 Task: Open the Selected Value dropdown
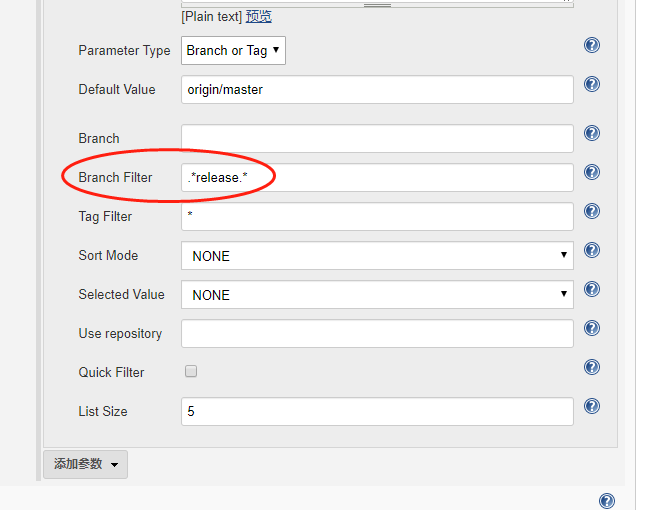(377, 295)
